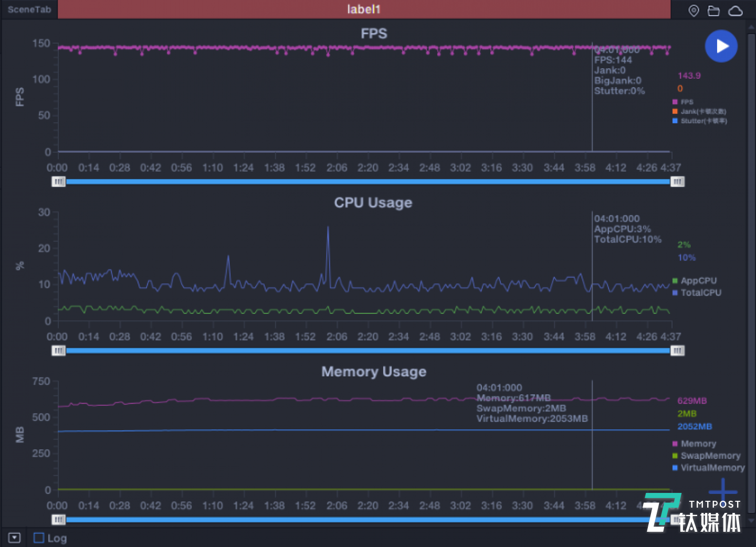
Task: Click right handle of CPU Usage range slider
Action: click(x=677, y=351)
